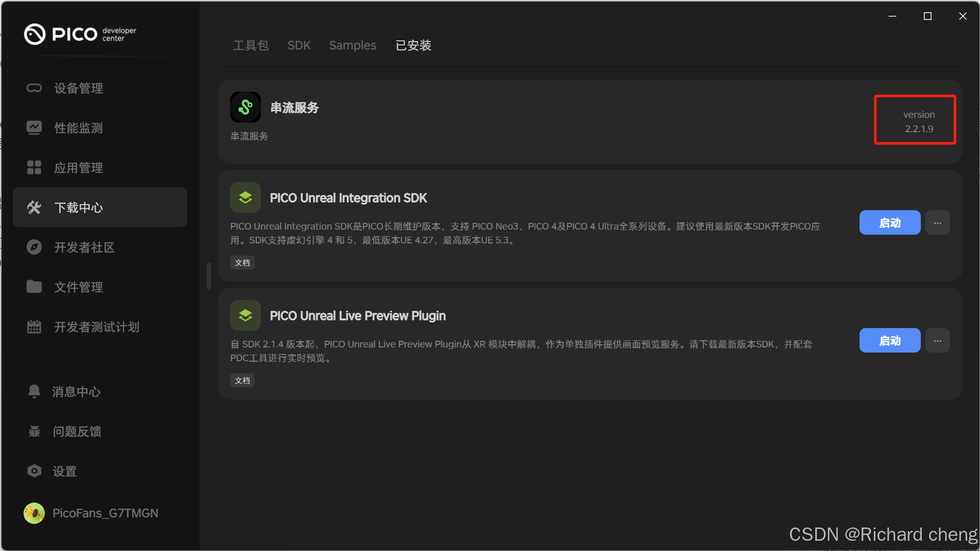Switch to the 工具包 tab
This screenshot has height=551, width=980.
point(251,45)
